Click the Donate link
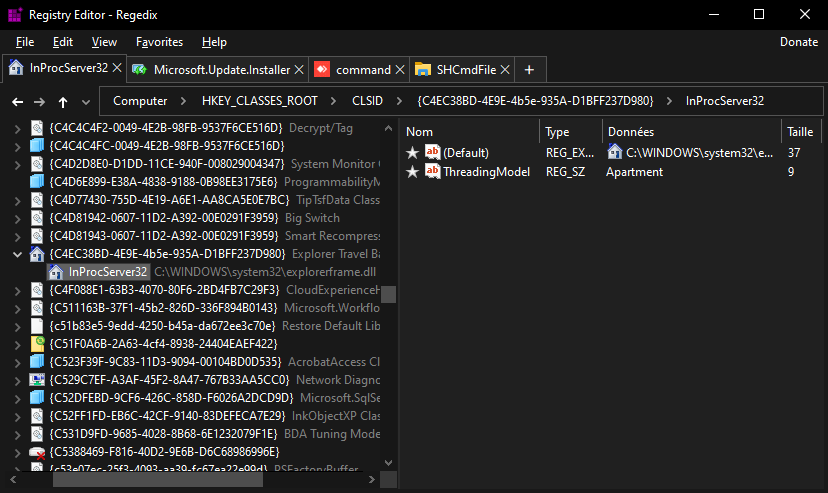 799,42
